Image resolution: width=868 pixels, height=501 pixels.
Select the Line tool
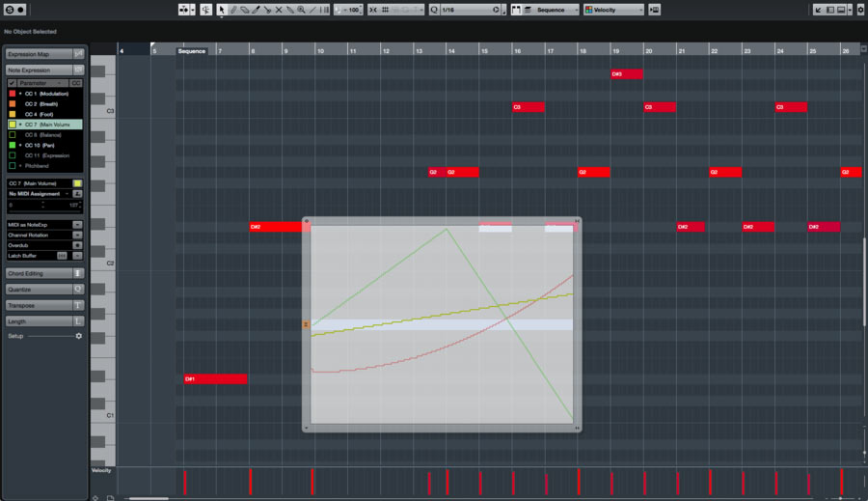[312, 10]
